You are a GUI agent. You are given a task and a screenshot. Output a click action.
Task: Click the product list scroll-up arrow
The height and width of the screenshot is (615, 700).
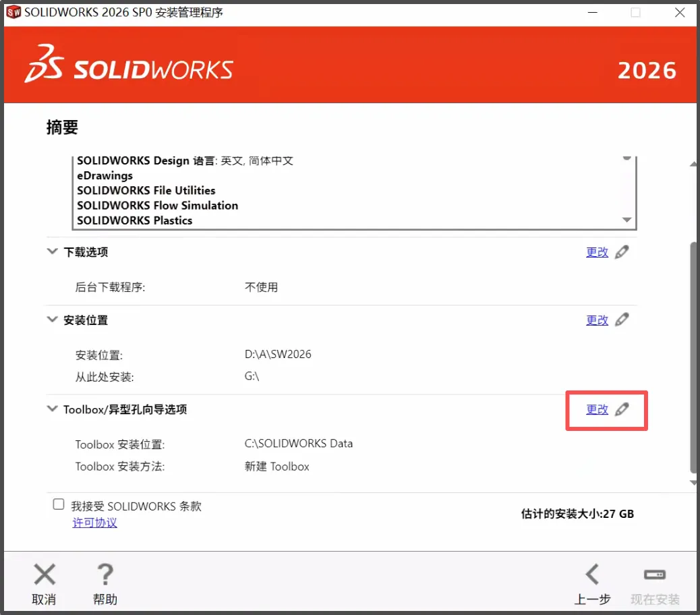626,158
